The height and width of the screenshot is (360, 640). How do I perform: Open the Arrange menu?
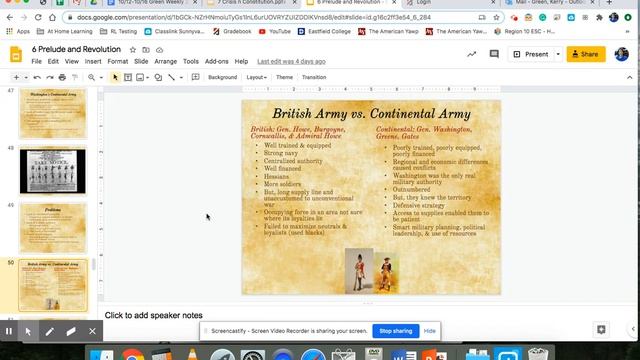(x=165, y=61)
